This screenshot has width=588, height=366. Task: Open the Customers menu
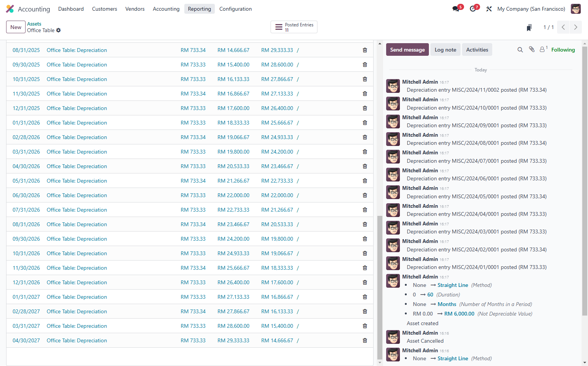pyautogui.click(x=105, y=9)
